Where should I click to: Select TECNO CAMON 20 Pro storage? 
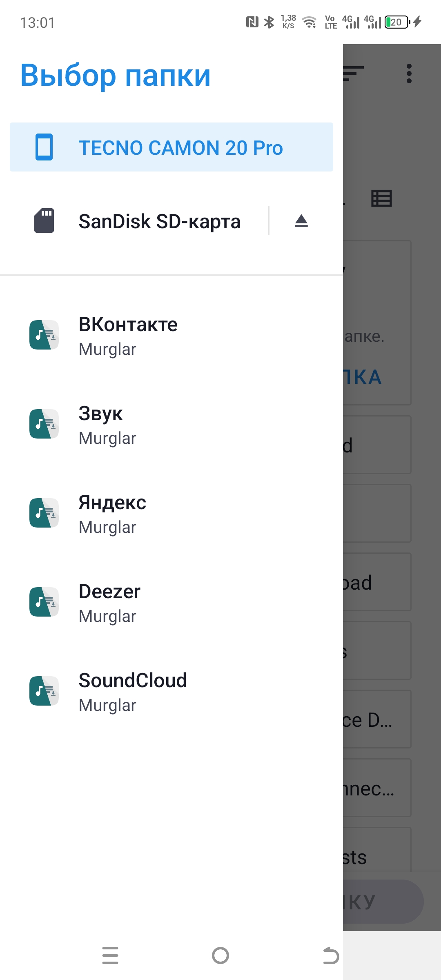[x=171, y=147]
